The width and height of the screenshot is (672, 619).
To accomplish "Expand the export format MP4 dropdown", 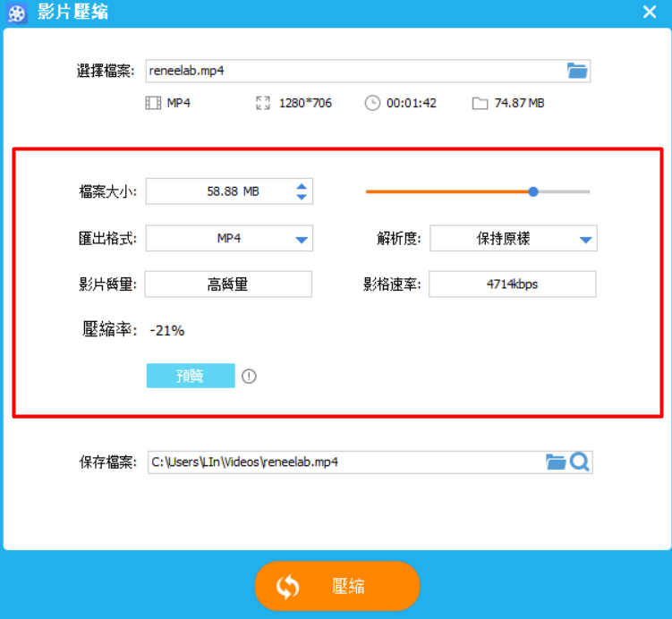I will pos(302,239).
